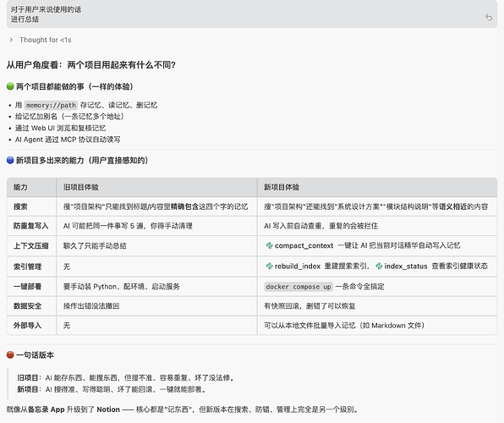Click the icon beside rebuild_index

pos(270,266)
